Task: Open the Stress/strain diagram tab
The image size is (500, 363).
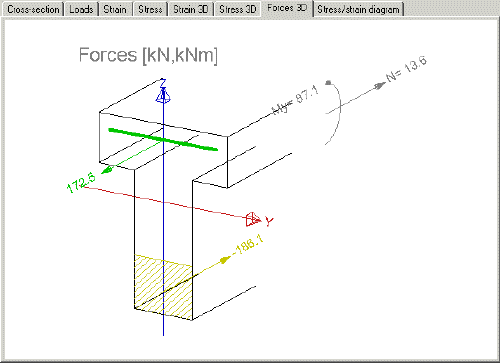Action: (x=358, y=9)
